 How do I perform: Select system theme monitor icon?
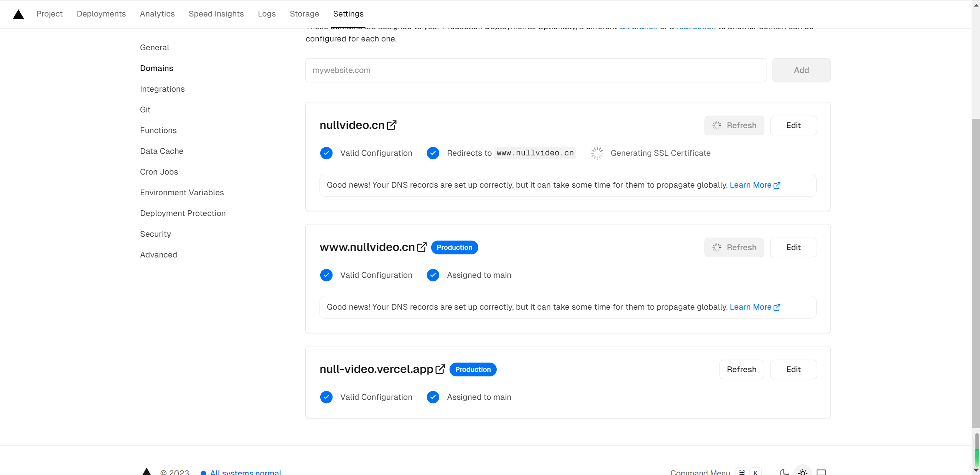[x=821, y=472]
